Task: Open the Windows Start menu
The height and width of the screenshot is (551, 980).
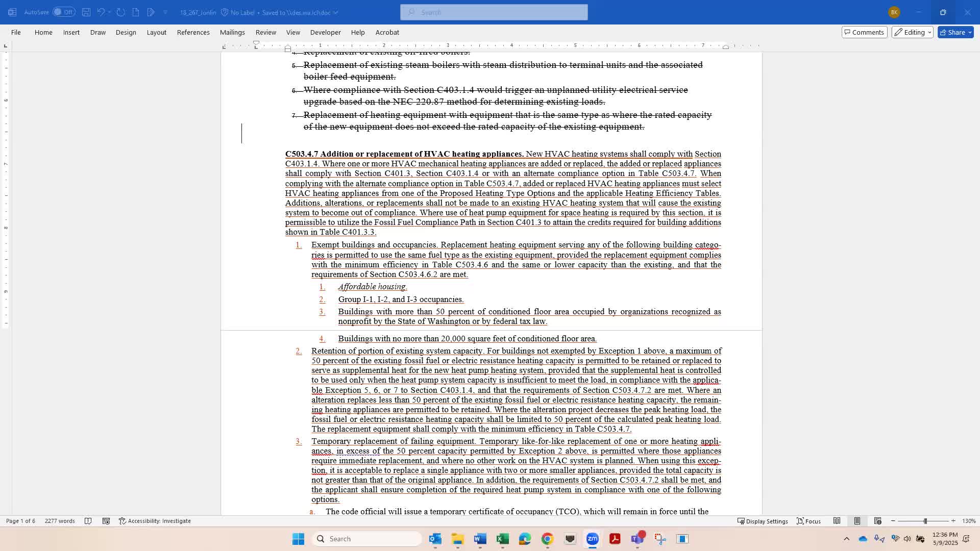Action: (298, 539)
